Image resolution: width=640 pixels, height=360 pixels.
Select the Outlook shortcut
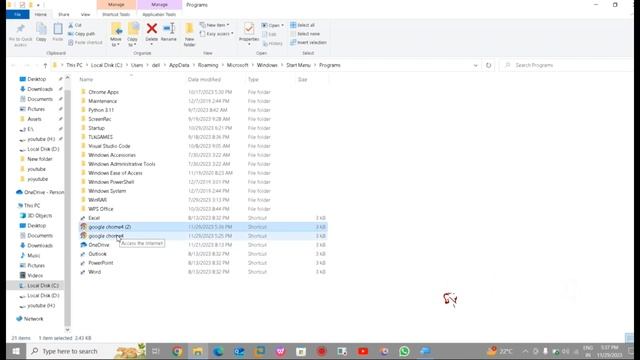point(97,254)
